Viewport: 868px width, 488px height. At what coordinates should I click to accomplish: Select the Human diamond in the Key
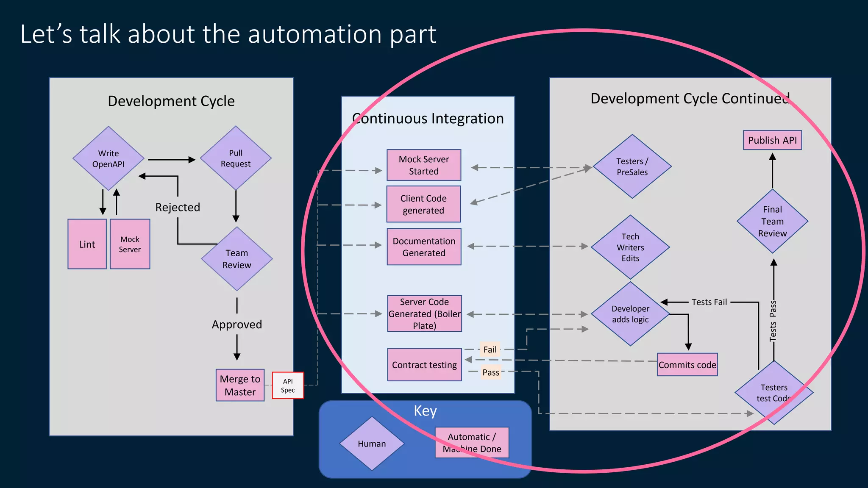click(x=372, y=444)
